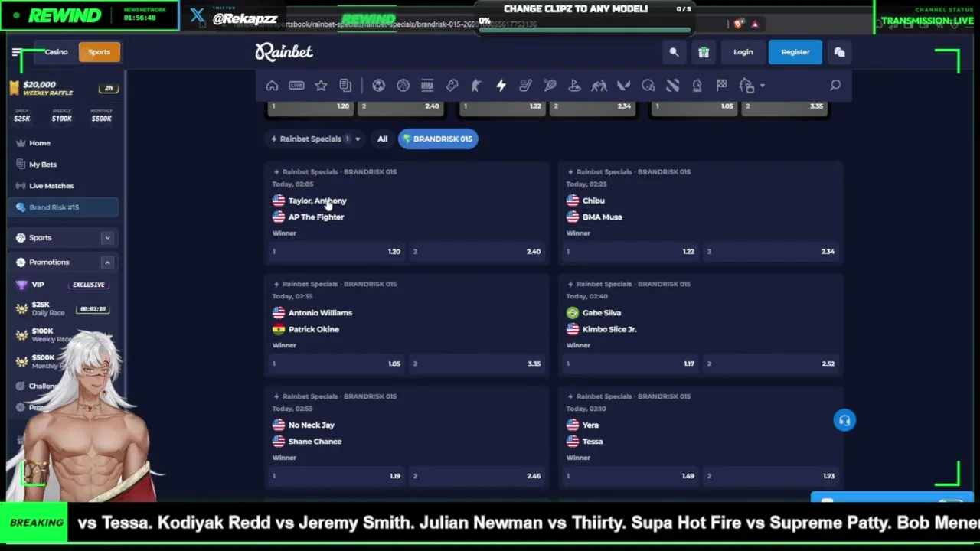
Task: Open the Rainbet Specials category dropdown
Action: pos(315,139)
